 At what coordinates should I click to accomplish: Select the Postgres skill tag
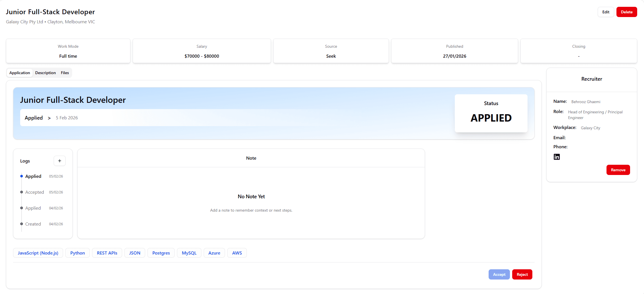pos(161,253)
